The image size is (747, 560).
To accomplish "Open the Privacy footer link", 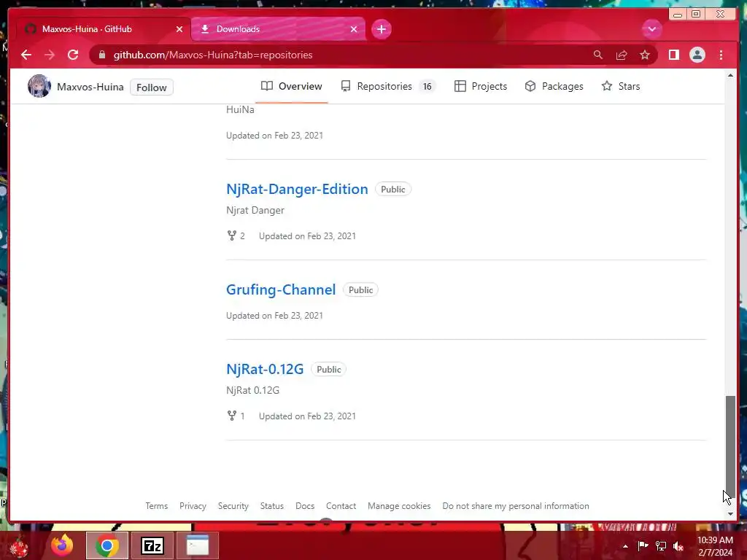I will (193, 506).
